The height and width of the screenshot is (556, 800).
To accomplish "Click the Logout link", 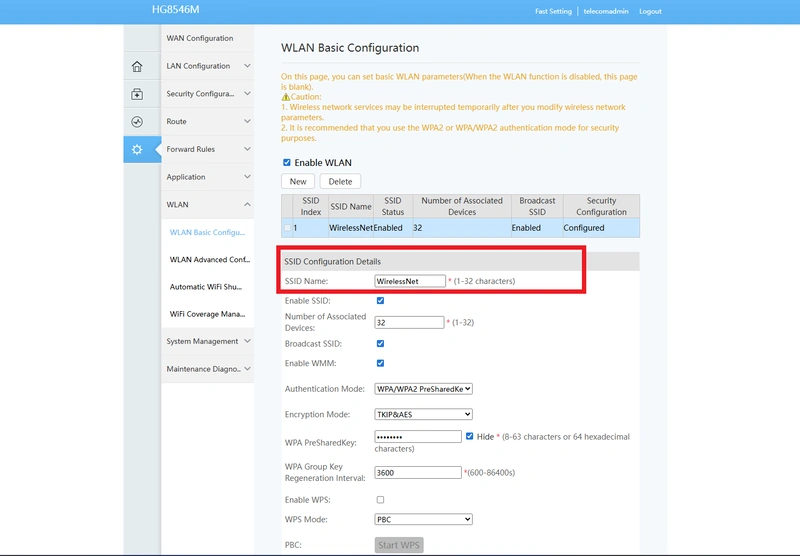I will pos(650,12).
